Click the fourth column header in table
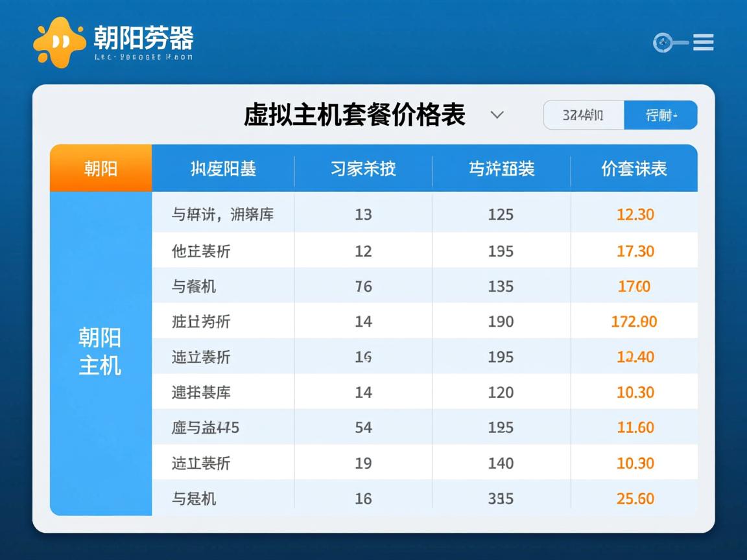This screenshot has height=560, width=747. point(501,169)
